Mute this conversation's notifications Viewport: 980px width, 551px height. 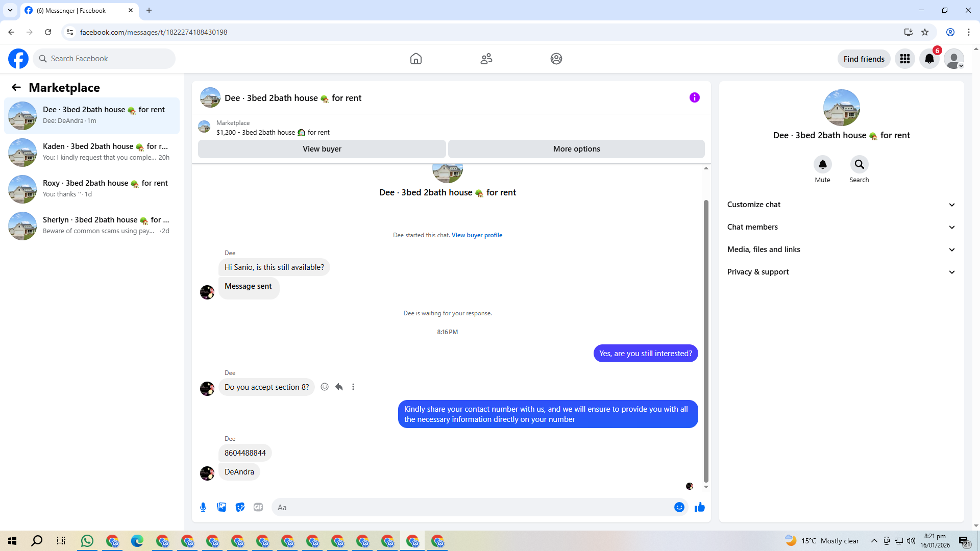tap(822, 164)
